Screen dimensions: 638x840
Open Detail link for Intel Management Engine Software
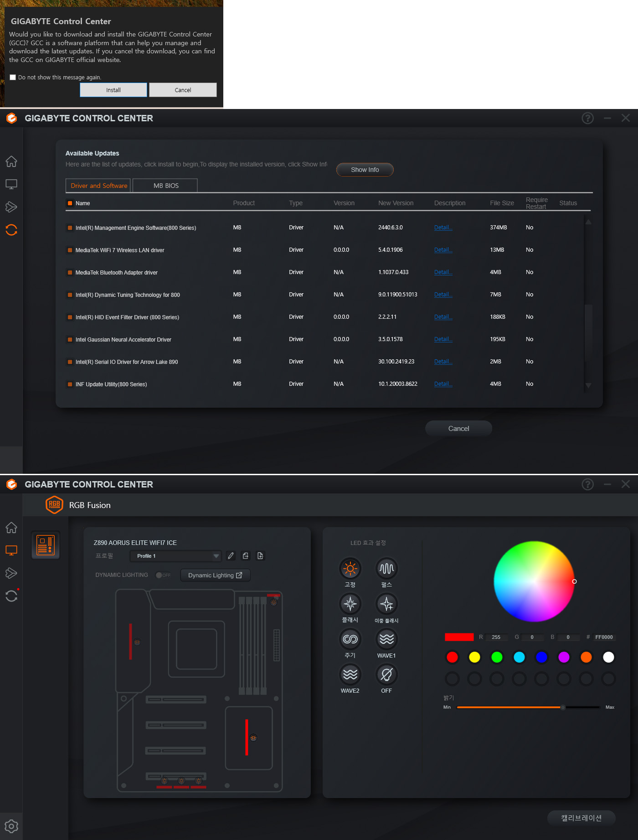[x=443, y=228]
